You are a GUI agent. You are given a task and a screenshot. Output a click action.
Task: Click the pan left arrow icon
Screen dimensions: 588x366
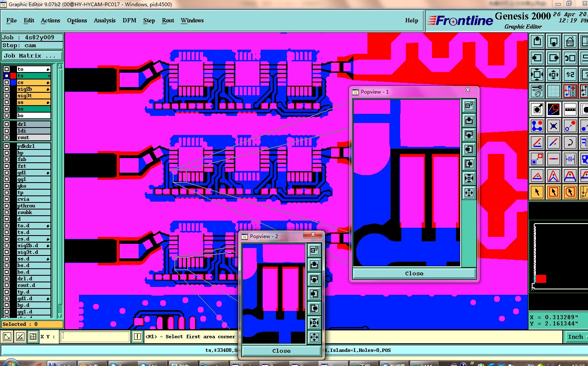pyautogui.click(x=537, y=58)
